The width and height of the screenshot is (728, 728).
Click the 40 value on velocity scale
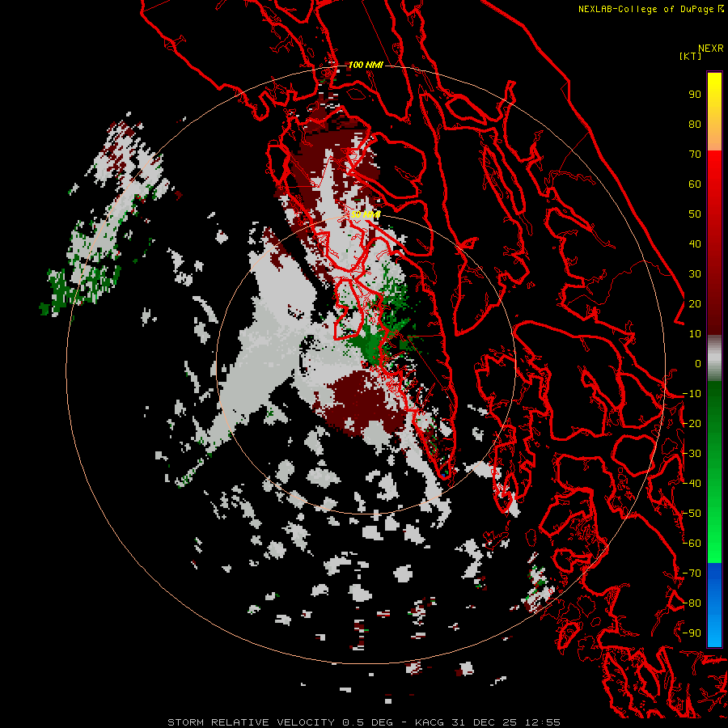pyautogui.click(x=695, y=243)
